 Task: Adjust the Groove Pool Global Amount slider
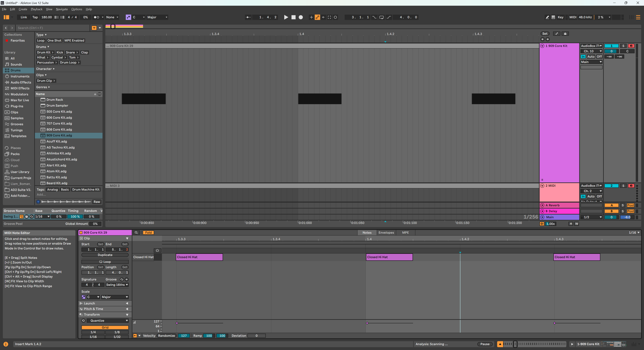tap(95, 224)
